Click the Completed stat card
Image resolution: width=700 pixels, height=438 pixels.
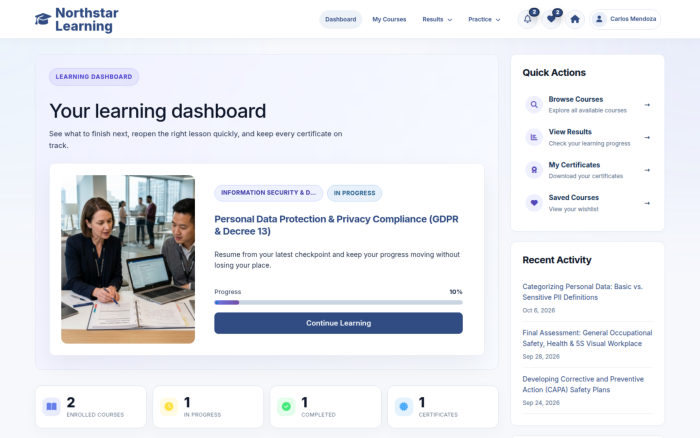[x=325, y=407]
